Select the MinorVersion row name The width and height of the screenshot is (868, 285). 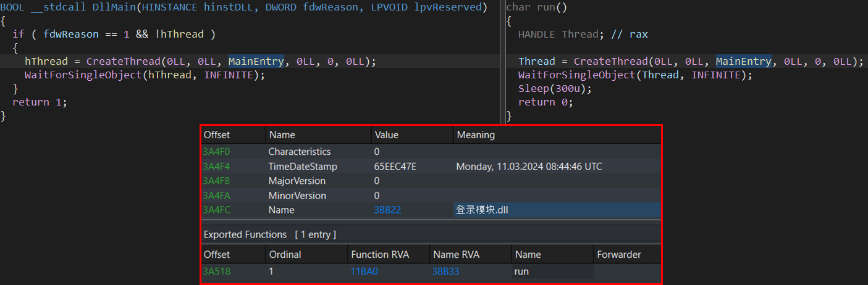[x=297, y=196]
